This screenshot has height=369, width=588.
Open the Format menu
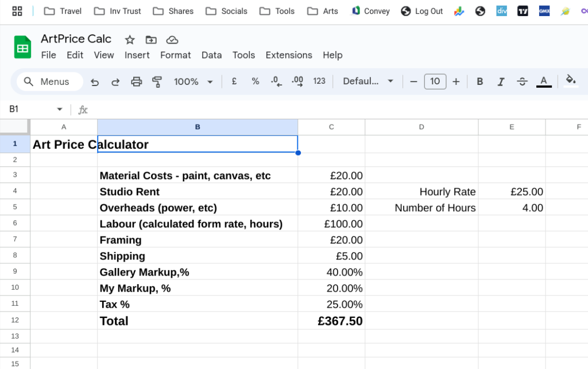(x=175, y=55)
